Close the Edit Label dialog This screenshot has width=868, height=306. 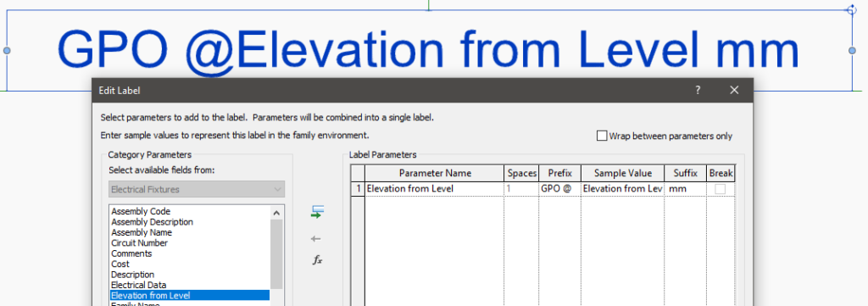(x=734, y=90)
